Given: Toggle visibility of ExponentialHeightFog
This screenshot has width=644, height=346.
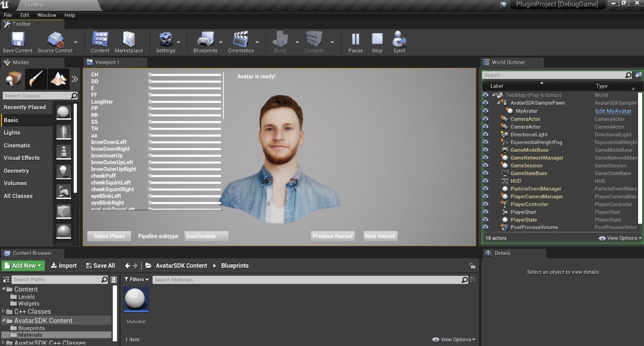Looking at the screenshot, I should pos(486,142).
